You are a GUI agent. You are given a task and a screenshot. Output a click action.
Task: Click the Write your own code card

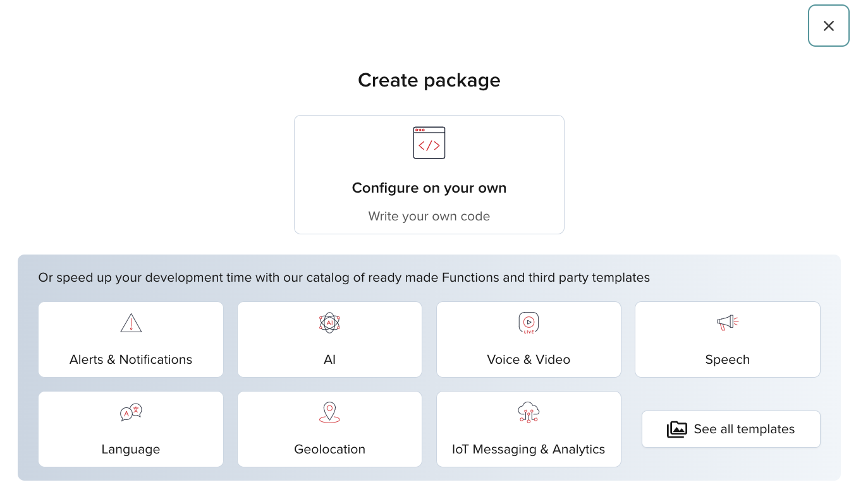coord(429,216)
